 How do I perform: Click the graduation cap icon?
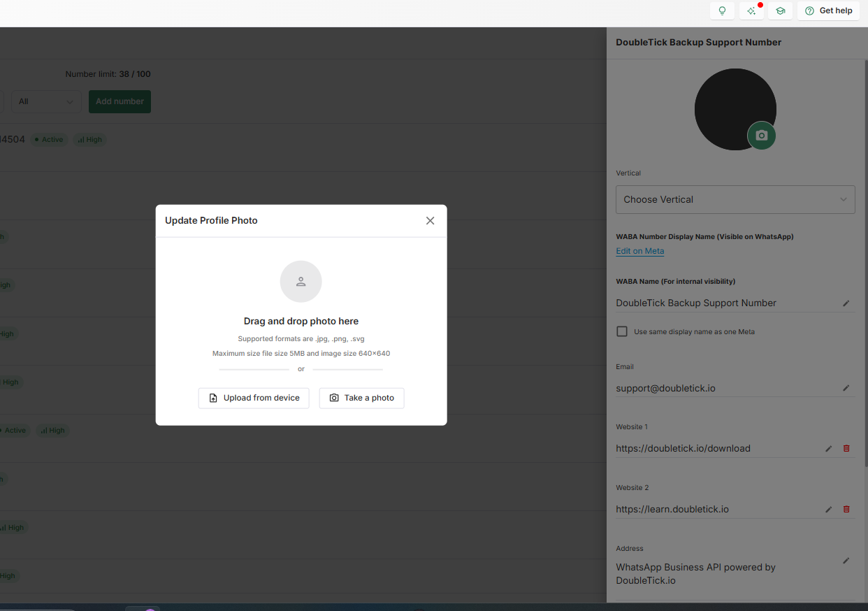780,11
